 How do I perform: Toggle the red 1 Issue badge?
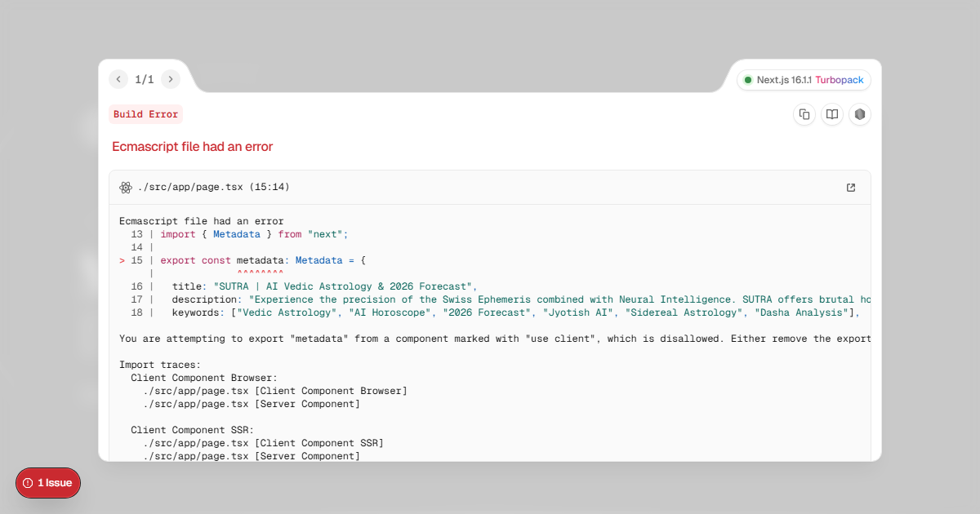48,483
